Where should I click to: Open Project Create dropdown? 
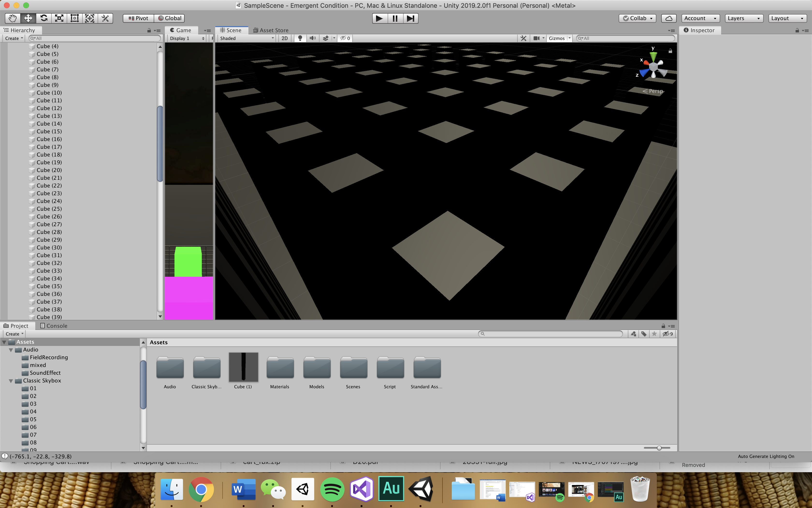[x=14, y=334]
